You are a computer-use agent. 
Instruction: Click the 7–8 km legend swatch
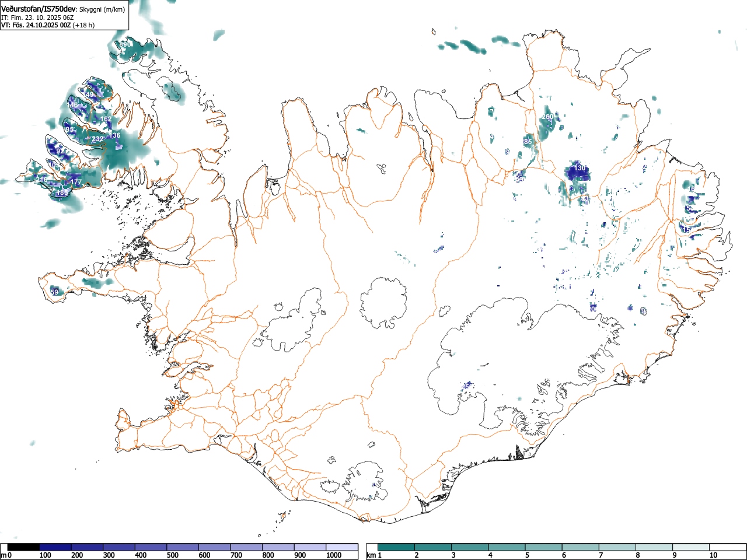[x=617, y=547]
